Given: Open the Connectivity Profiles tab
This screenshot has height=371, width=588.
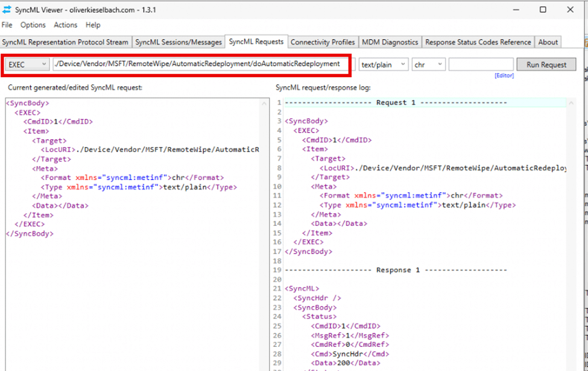Looking at the screenshot, I should point(323,42).
